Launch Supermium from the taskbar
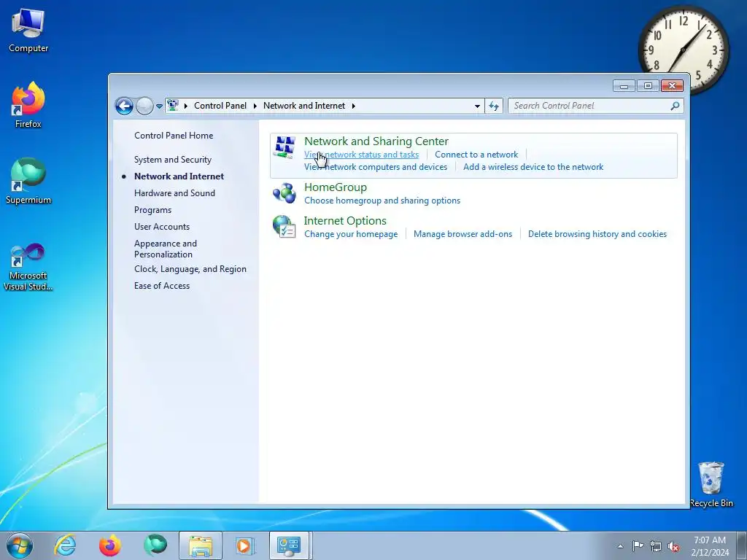 click(155, 545)
